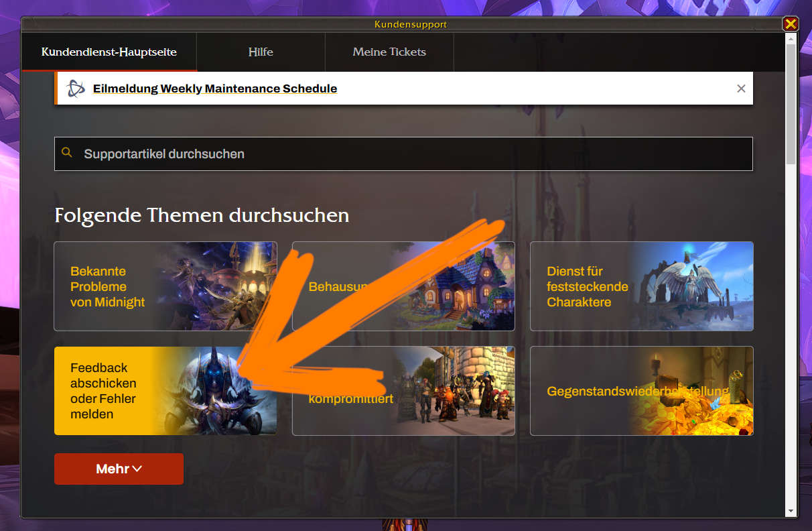This screenshot has height=531, width=812.
Task: Close the Kundensupport window
Action: point(791,24)
